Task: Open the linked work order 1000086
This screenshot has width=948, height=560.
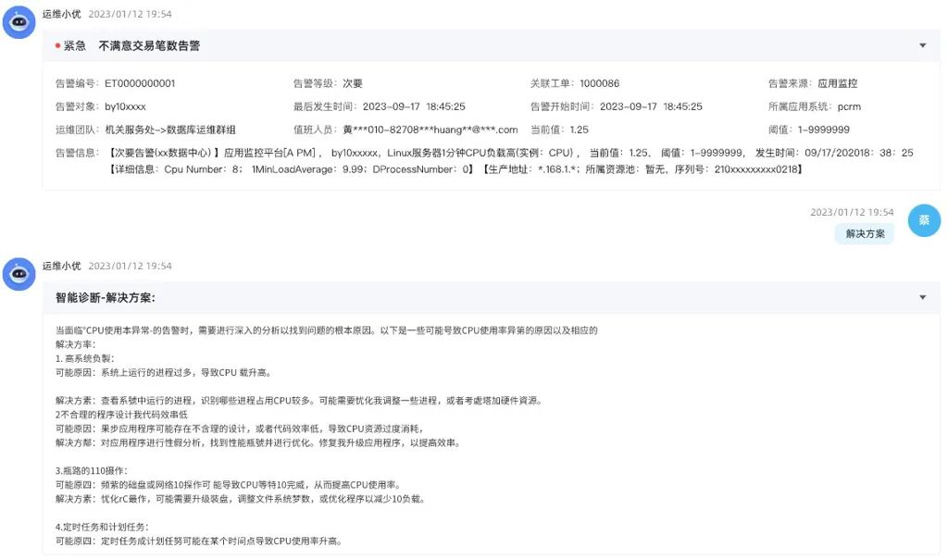Action: pos(598,82)
